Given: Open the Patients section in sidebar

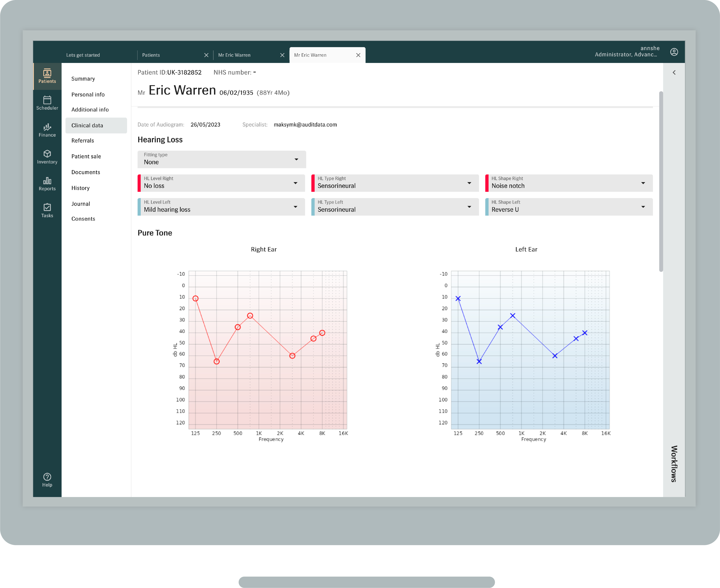Looking at the screenshot, I should tap(47, 76).
